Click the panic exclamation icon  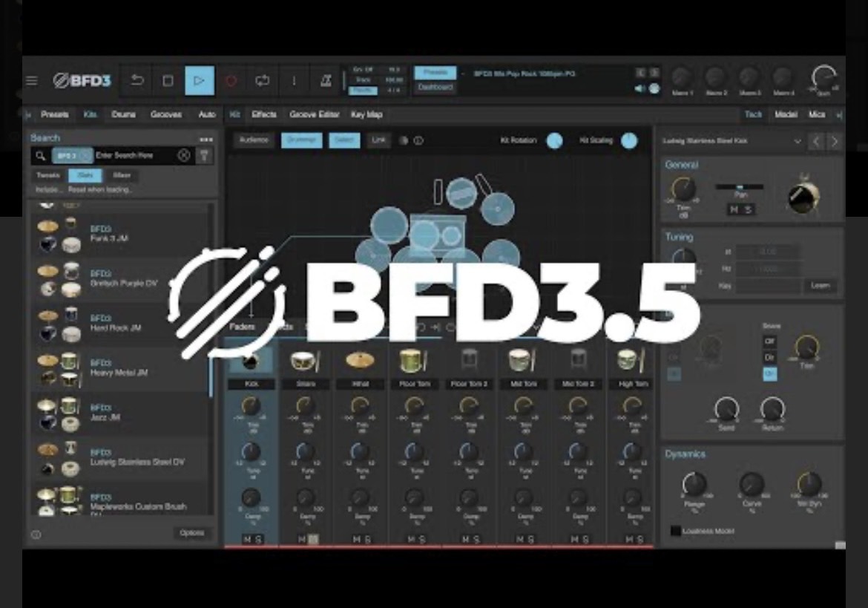[294, 81]
